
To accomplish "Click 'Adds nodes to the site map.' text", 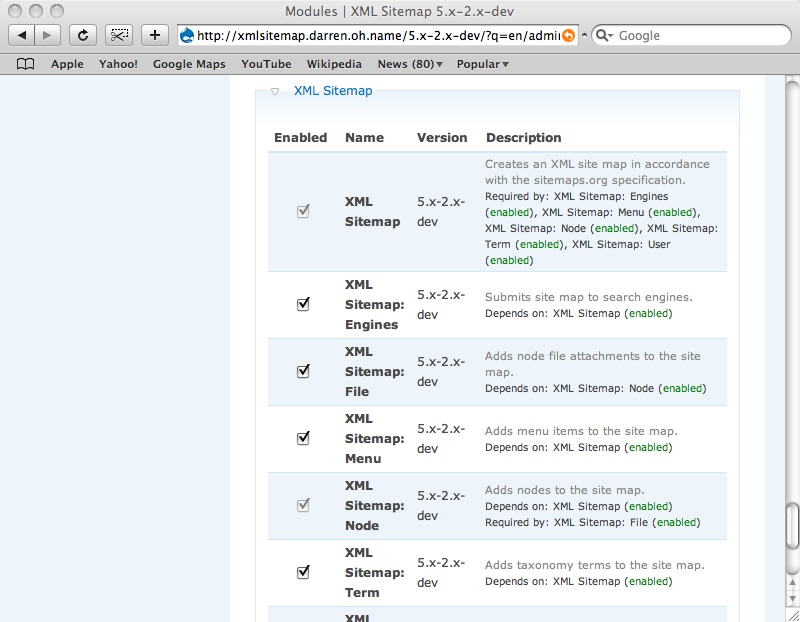I will point(564,490).
